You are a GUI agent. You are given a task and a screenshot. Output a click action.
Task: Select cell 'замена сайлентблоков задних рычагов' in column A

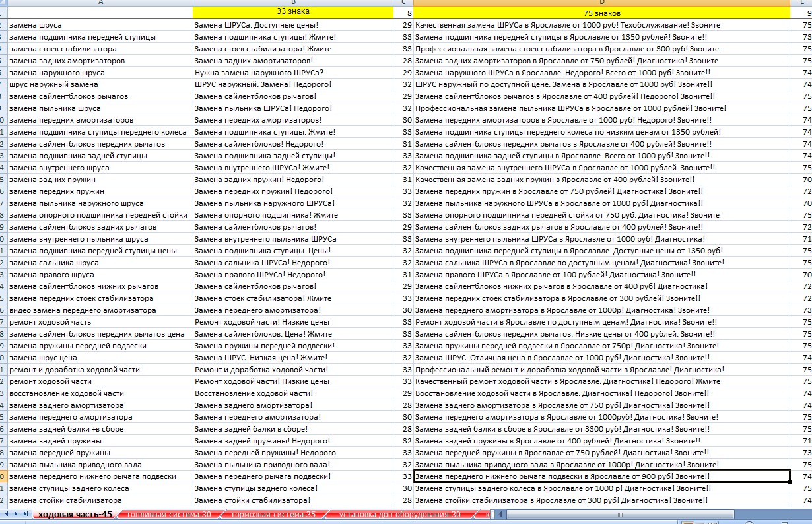tap(100, 227)
